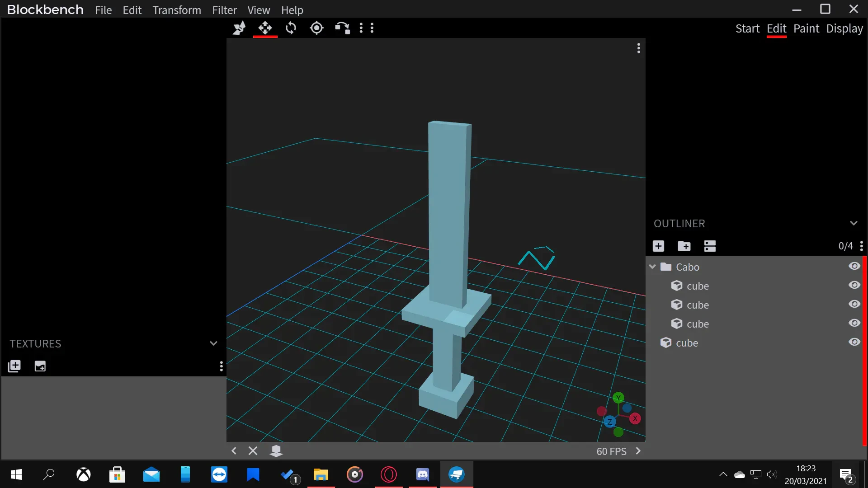
Task: Open the Filter menu
Action: click(225, 10)
